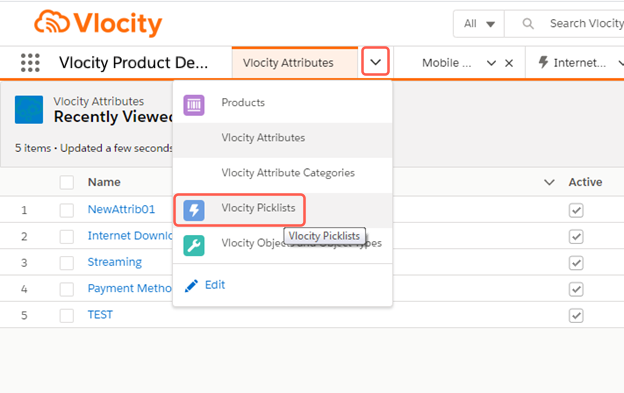
Task: Sort by the Active column header
Action: (x=585, y=182)
